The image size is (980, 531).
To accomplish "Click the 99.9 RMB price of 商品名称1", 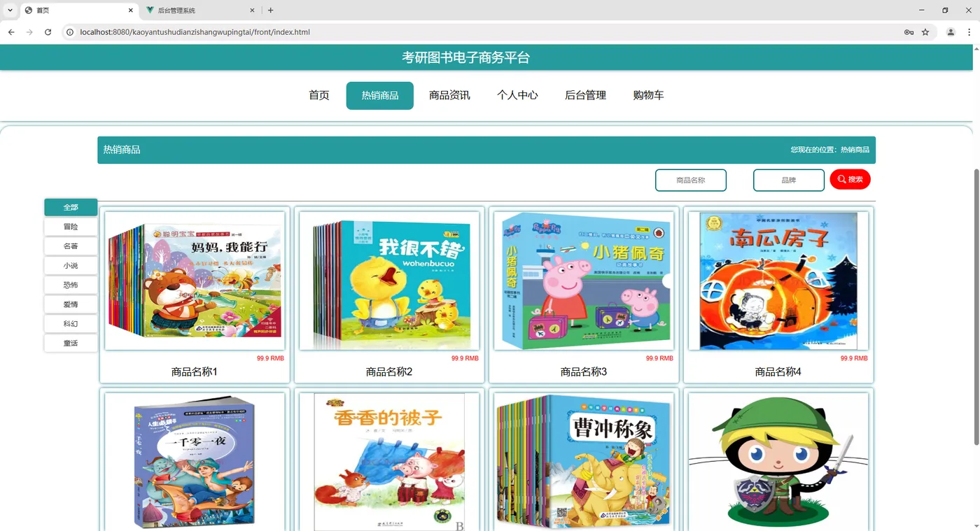I will (270, 358).
